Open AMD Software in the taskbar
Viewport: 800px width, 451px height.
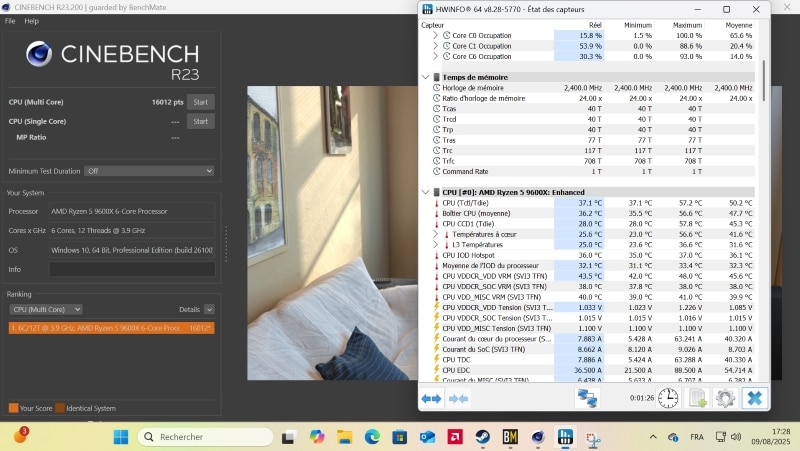tap(455, 437)
